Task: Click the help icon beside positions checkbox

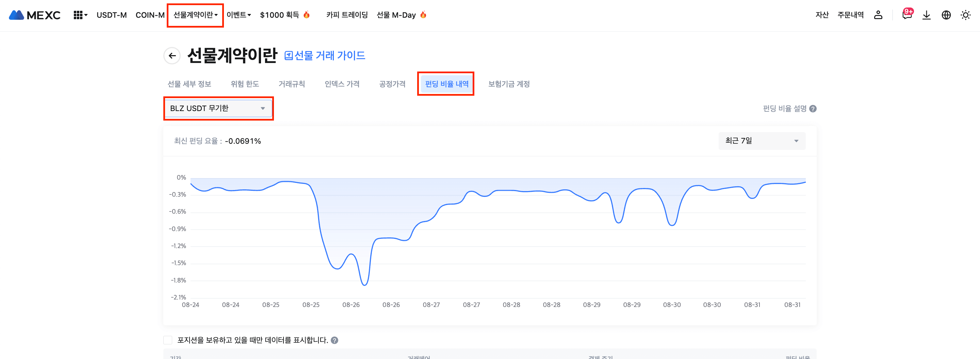Action: pyautogui.click(x=334, y=340)
